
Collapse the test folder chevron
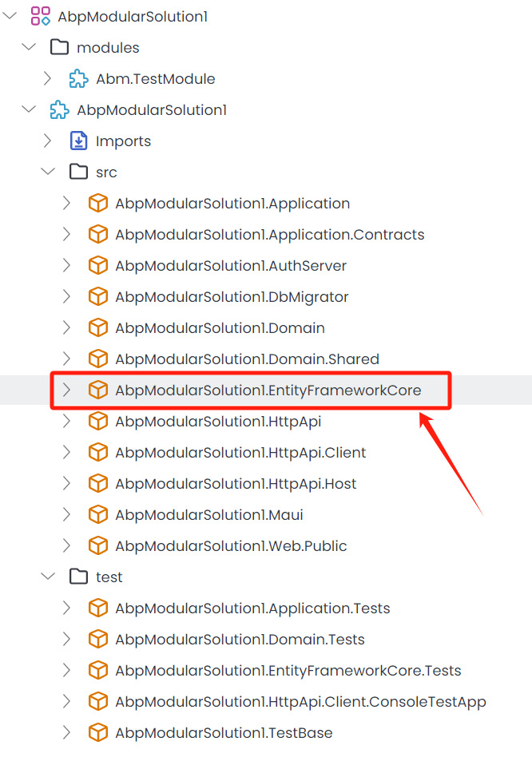(x=48, y=577)
